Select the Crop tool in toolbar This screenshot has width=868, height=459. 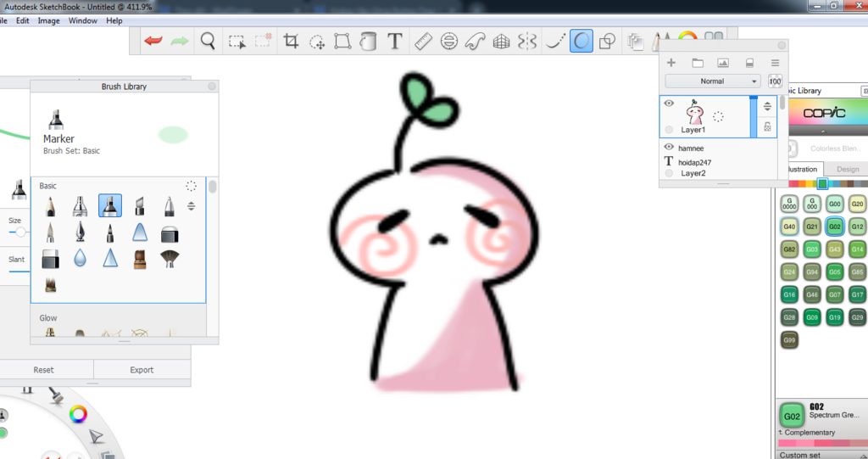point(291,41)
